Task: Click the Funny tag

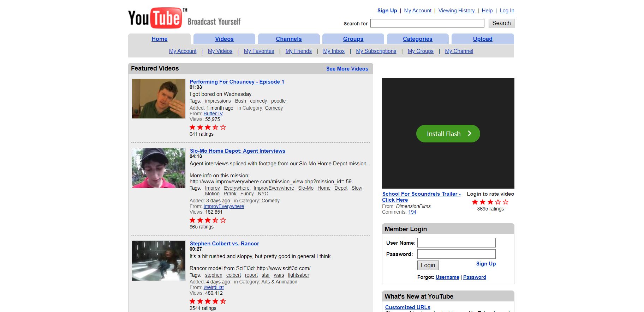Action: click(247, 194)
